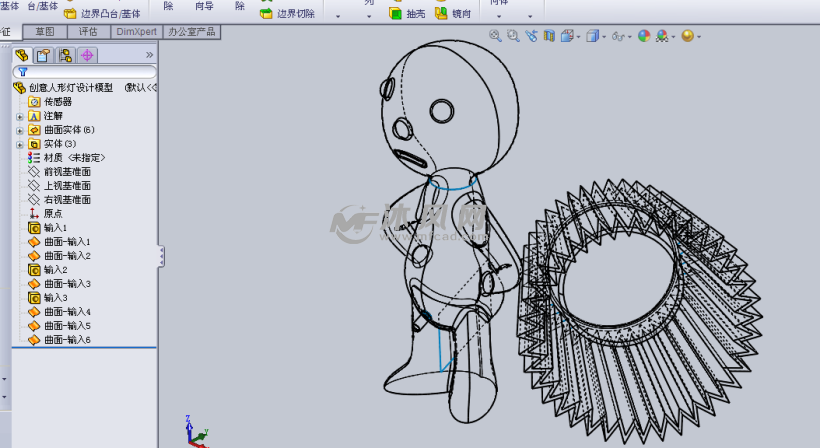Click the feature tree filter field
The width and height of the screenshot is (820, 448).
coord(85,72)
